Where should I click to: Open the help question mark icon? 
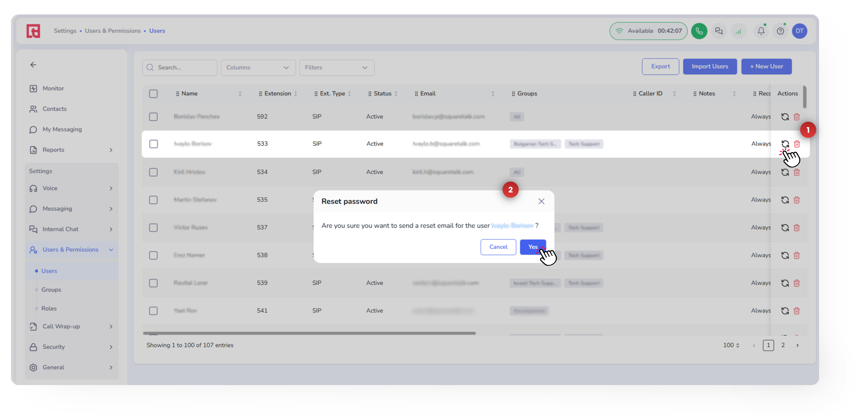tap(780, 31)
